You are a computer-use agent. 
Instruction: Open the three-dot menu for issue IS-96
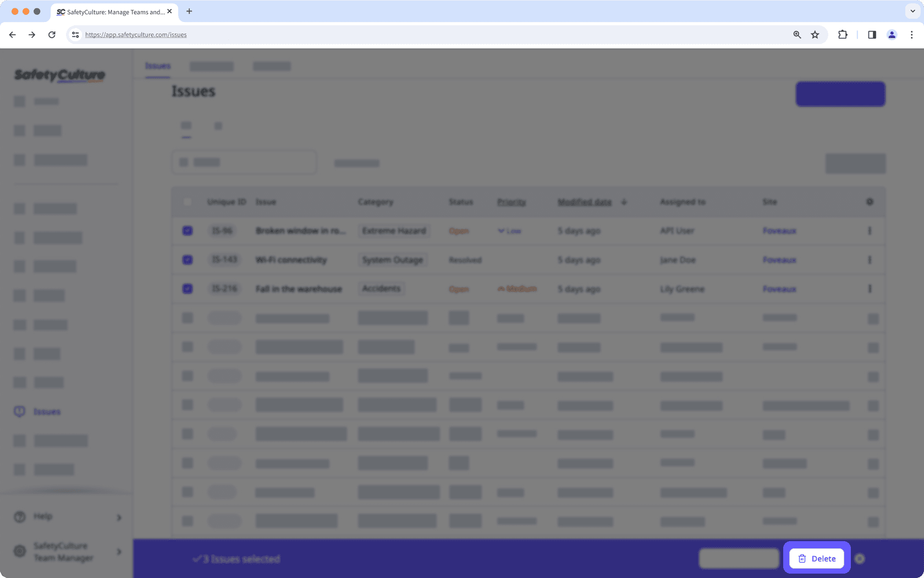coord(870,230)
